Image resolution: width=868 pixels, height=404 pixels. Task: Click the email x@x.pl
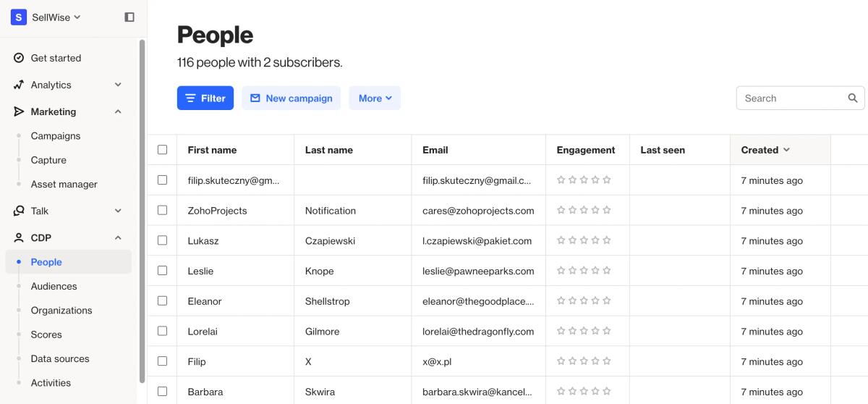pos(437,361)
